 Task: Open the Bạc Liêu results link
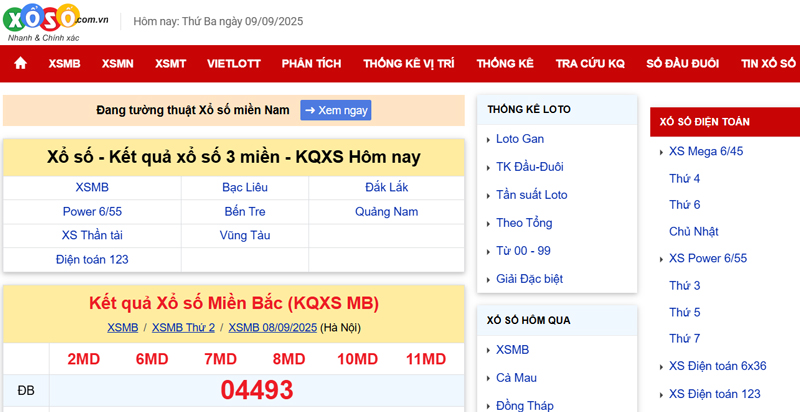245,187
